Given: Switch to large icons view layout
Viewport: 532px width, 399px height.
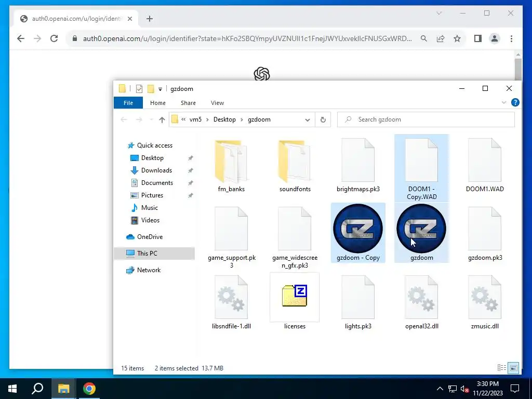Looking at the screenshot, I should coord(513,368).
